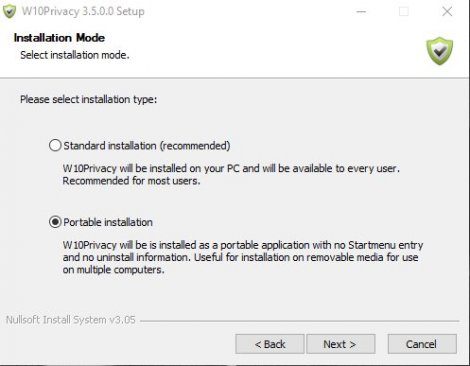
Task: Click the disabled maximize button
Action: (404, 12)
